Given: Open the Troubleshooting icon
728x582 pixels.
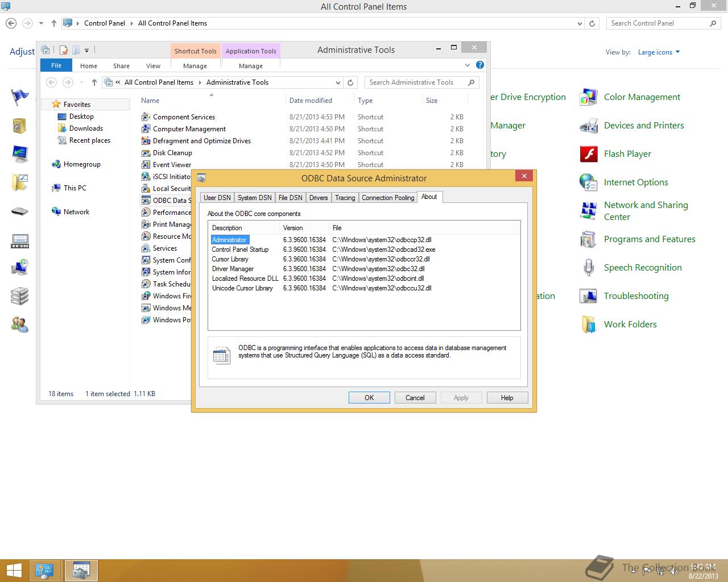Looking at the screenshot, I should pyautogui.click(x=589, y=296).
